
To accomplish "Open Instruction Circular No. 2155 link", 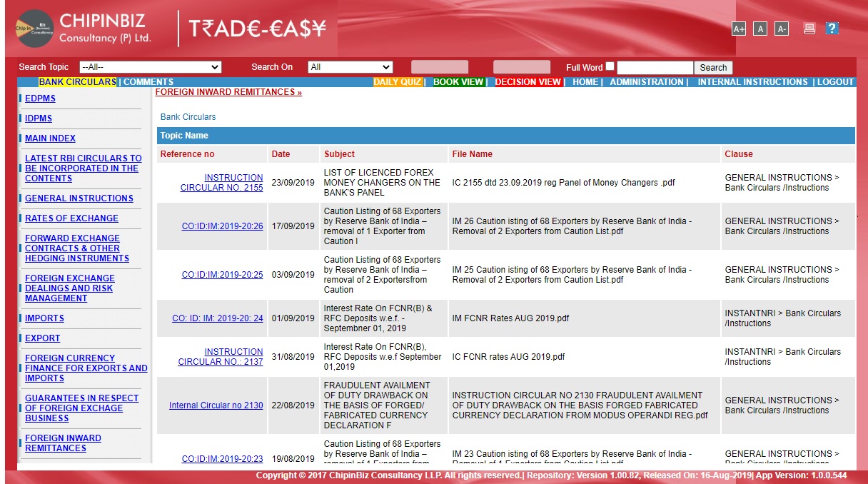I will pyautogui.click(x=221, y=183).
